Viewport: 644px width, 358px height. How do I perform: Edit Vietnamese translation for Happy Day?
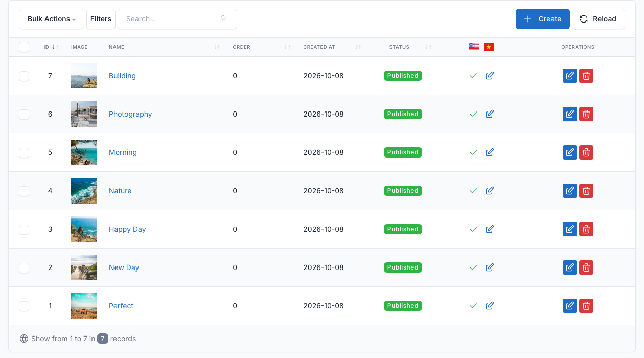tap(490, 229)
